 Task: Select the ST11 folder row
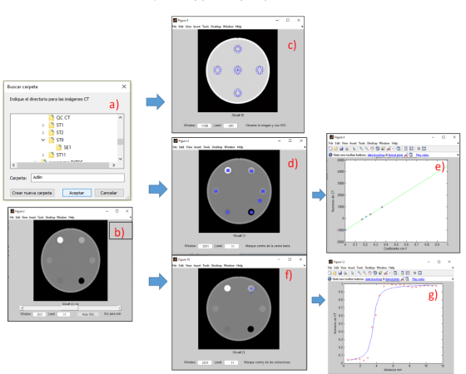tap(57, 155)
